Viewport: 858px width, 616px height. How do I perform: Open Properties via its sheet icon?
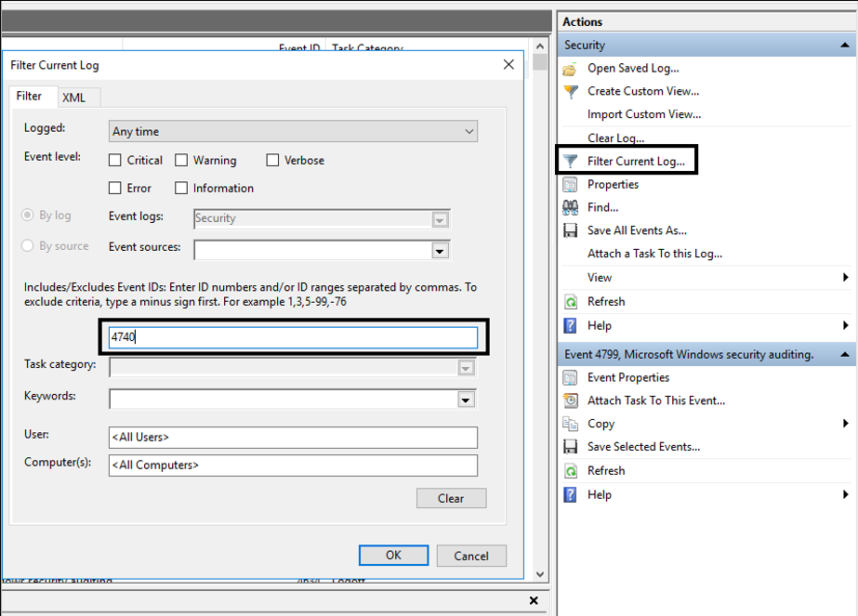[x=570, y=184]
